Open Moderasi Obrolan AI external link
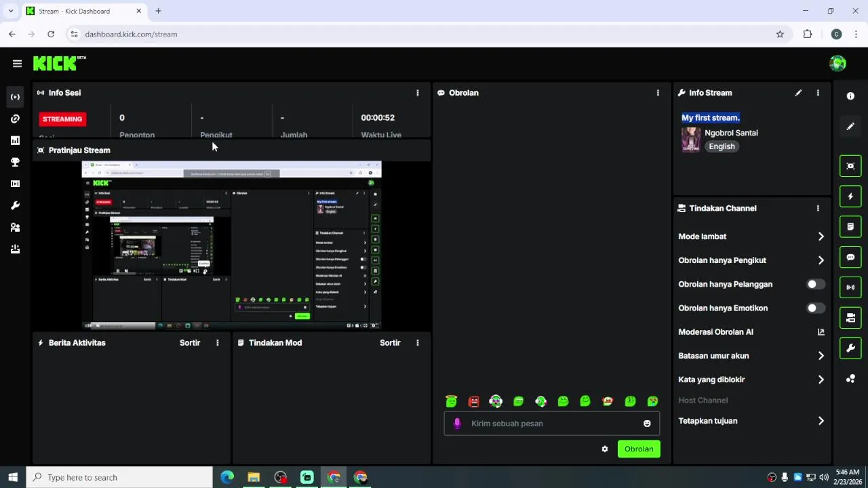Viewport: 868px width, 488px height. pyautogui.click(x=821, y=332)
